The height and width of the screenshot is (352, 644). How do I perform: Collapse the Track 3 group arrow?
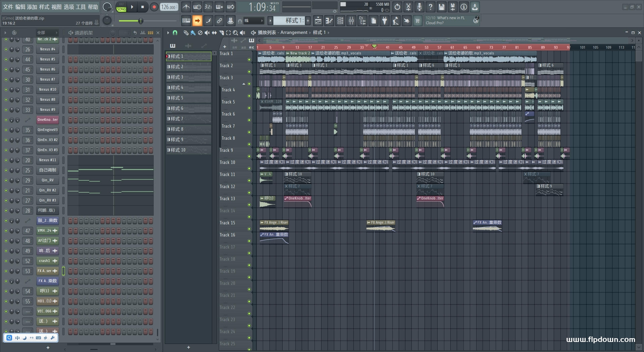tap(244, 84)
